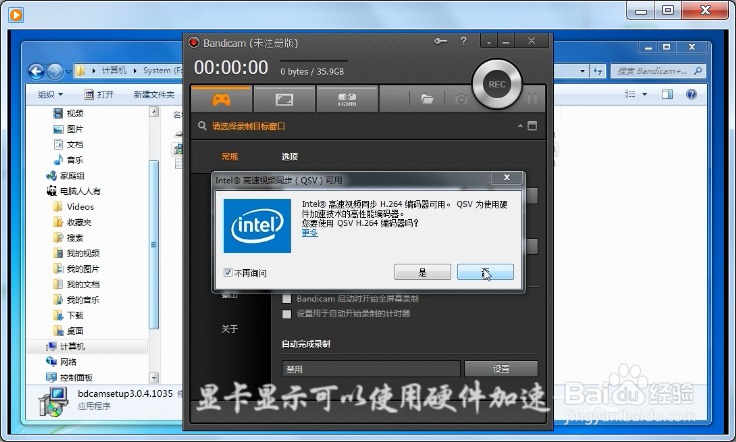Click the 设置 button for auto complete recording
This screenshot has height=442, width=736.
coord(501,369)
